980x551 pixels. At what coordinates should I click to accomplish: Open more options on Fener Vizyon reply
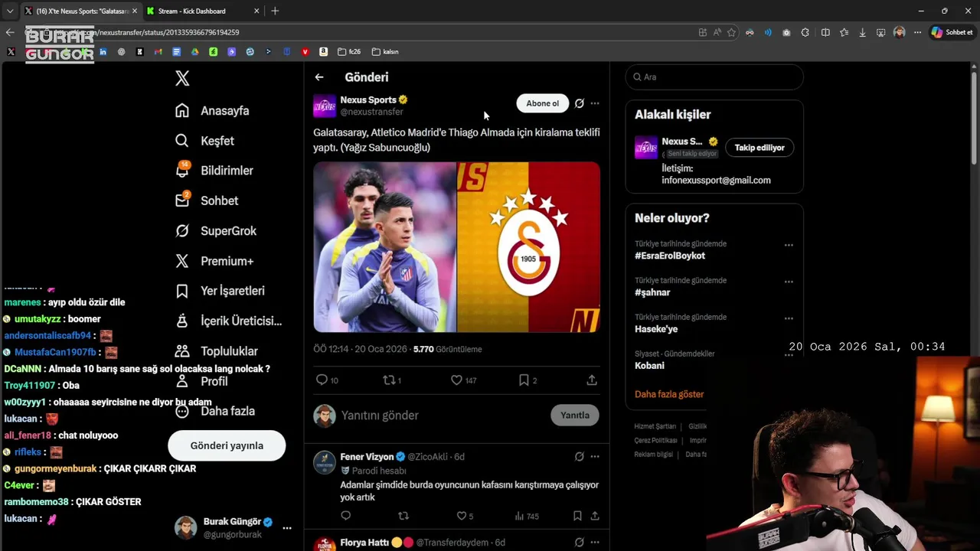pos(595,457)
